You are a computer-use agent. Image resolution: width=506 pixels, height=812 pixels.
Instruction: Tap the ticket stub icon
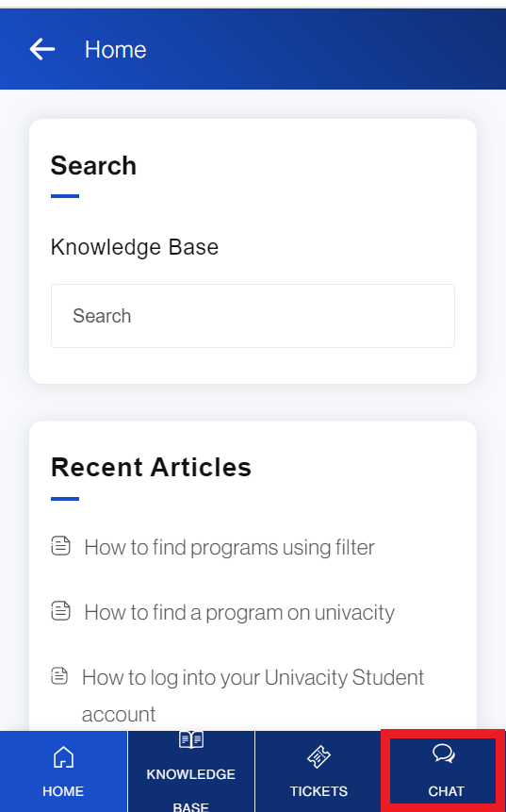tap(318, 757)
